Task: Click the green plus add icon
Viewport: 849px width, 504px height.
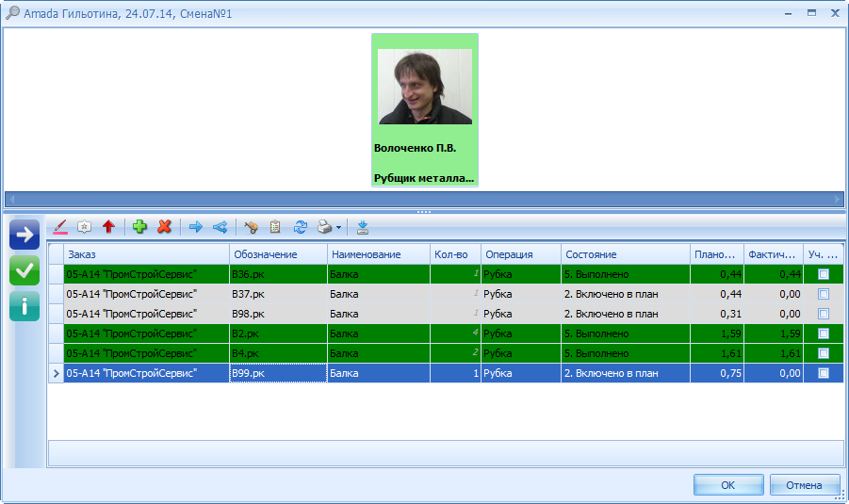Action: click(140, 227)
